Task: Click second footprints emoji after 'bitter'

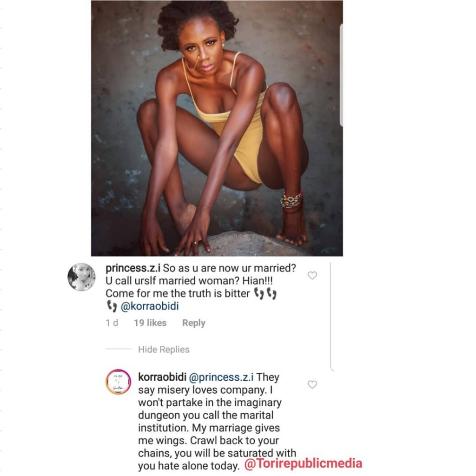Action: (271, 294)
